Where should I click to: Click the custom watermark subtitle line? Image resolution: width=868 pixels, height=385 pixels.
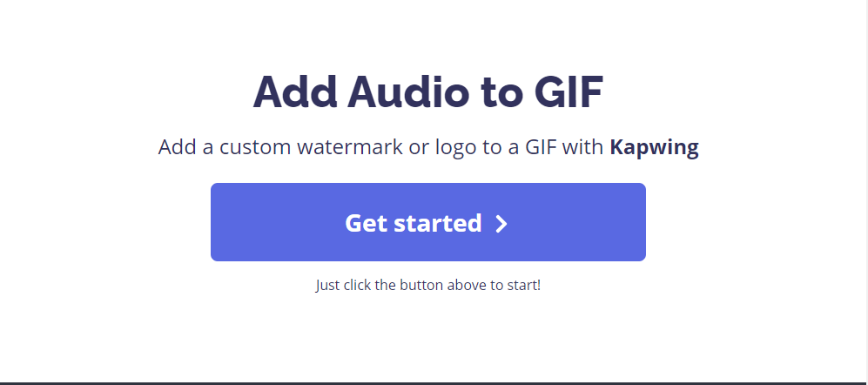pyautogui.click(x=428, y=148)
